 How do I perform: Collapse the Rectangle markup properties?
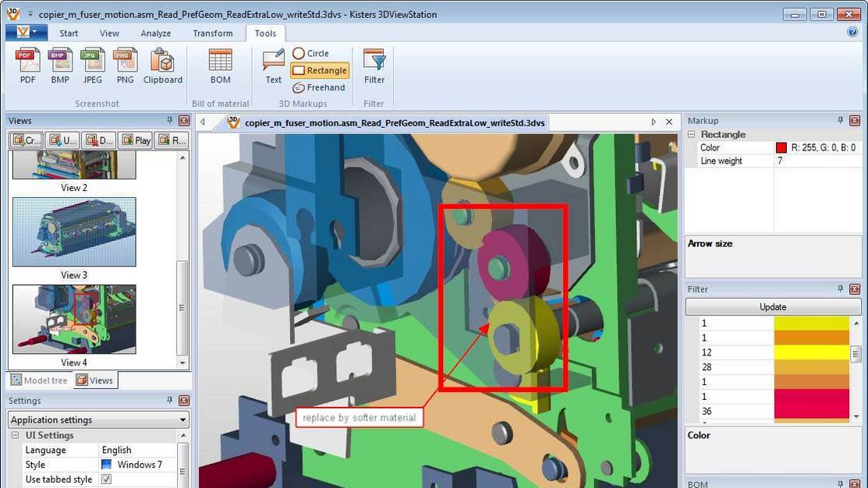pos(692,134)
